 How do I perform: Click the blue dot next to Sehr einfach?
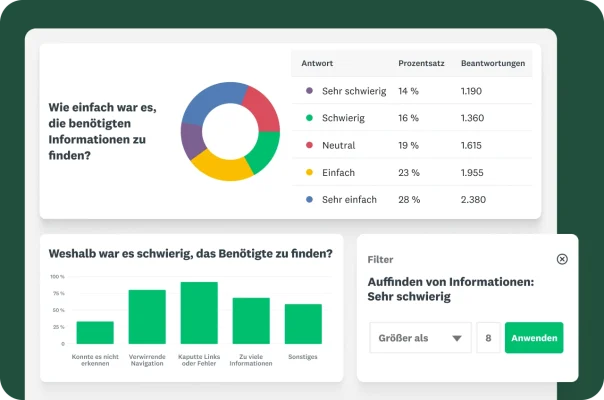click(309, 199)
